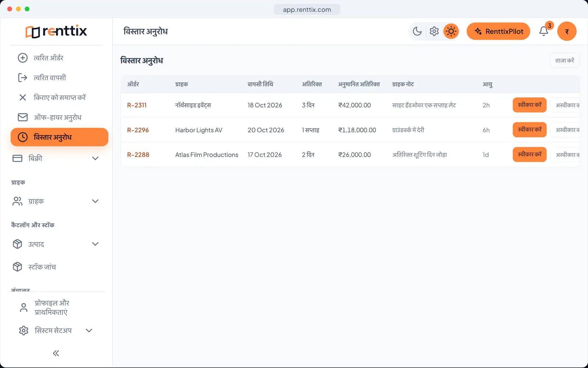Open order R-2311 link
The width and height of the screenshot is (588, 368).
[x=137, y=105]
